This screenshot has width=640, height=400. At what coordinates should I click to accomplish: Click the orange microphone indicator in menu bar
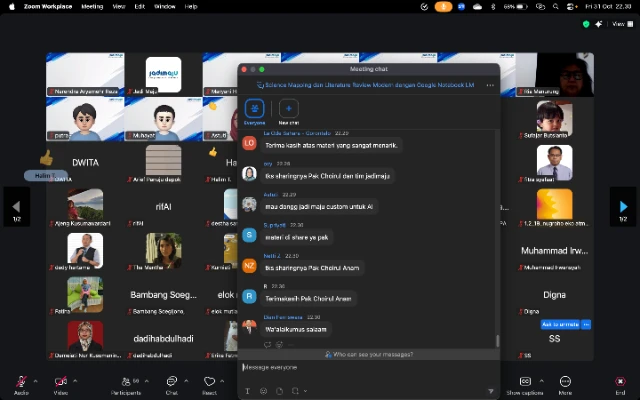(x=443, y=7)
